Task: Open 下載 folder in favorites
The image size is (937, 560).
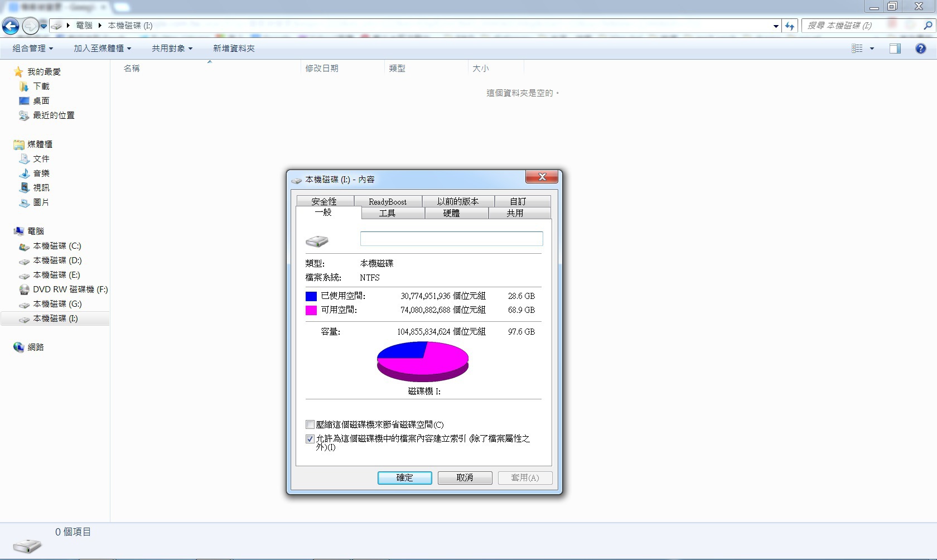Action: click(35, 86)
